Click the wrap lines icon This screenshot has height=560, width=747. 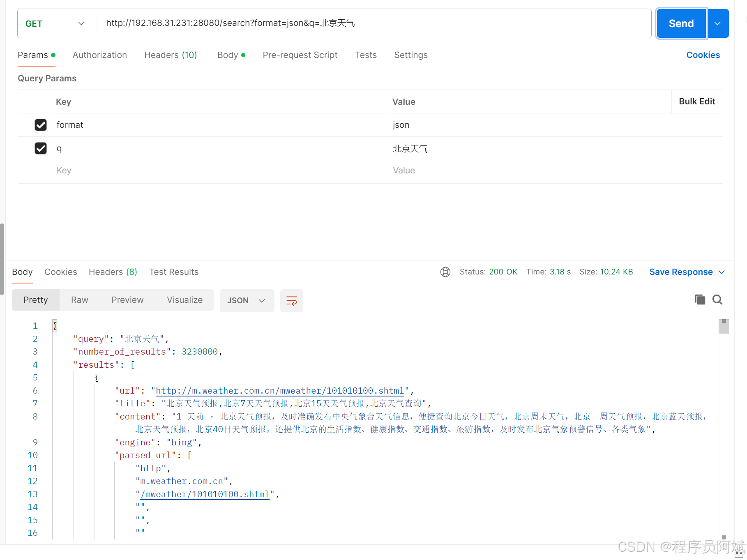click(291, 301)
